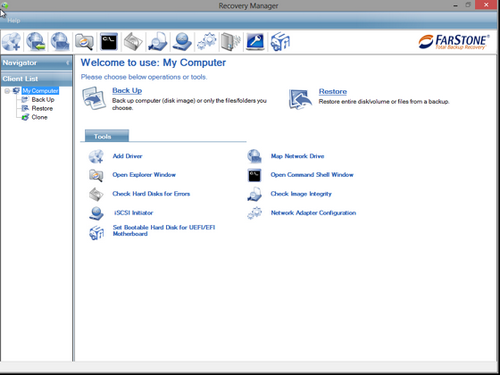Screen dimensions: 500x375
Task: Click the network adapter gears toolbar icon
Action: pos(206,42)
